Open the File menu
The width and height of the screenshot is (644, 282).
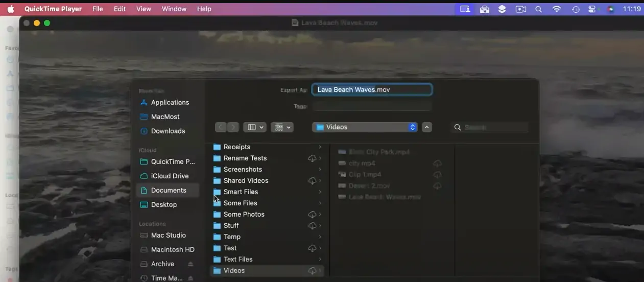click(x=98, y=9)
